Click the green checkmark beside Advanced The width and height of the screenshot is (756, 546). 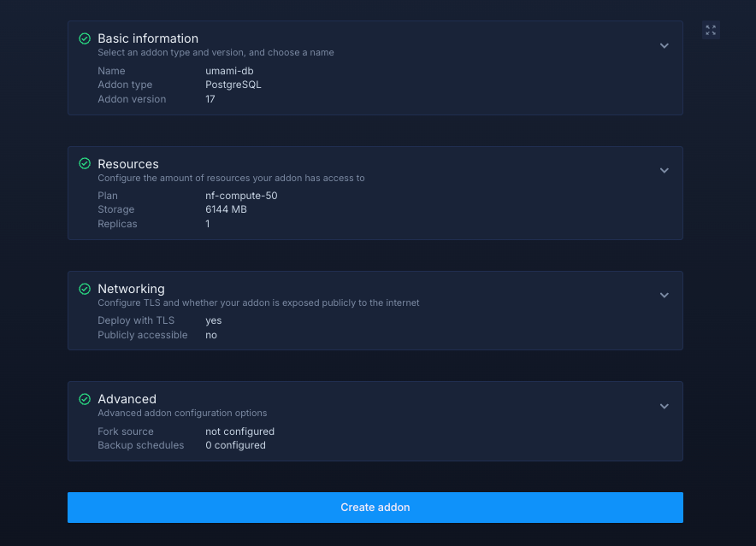click(85, 399)
